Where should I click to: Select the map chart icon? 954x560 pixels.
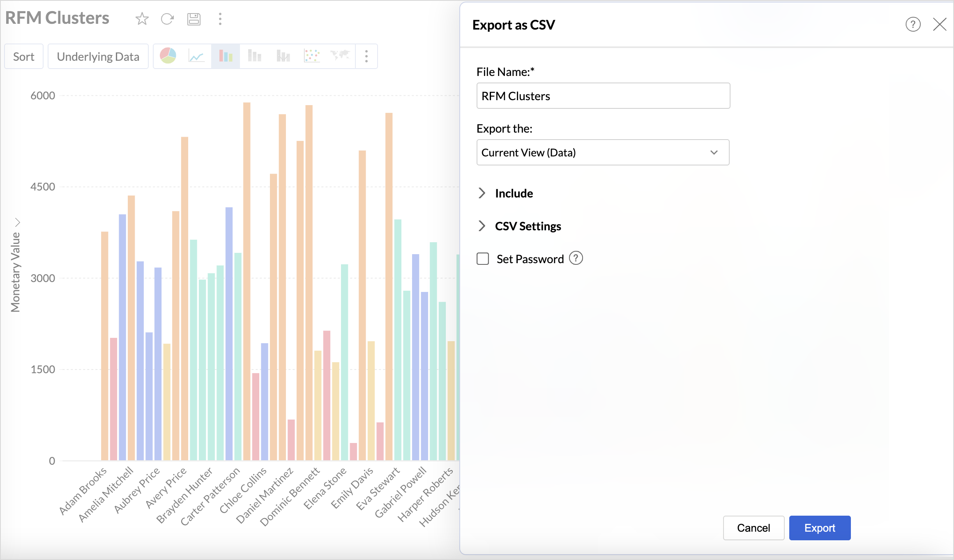click(x=340, y=55)
